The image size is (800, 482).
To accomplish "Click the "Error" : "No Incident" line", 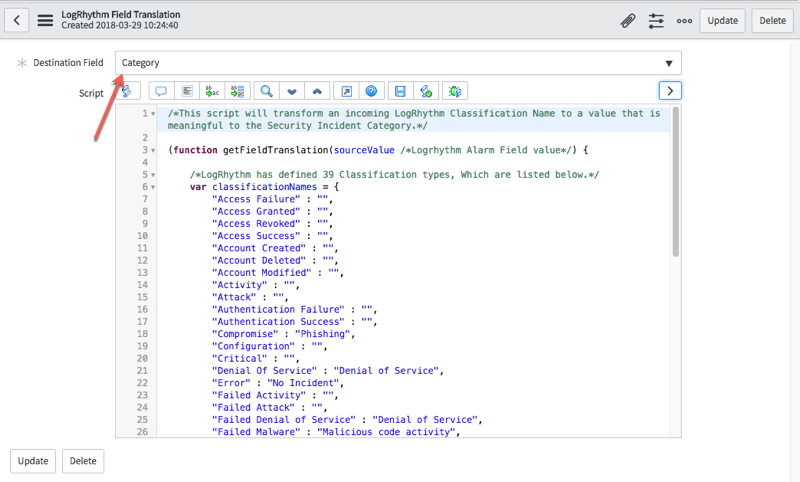I will (x=278, y=383).
